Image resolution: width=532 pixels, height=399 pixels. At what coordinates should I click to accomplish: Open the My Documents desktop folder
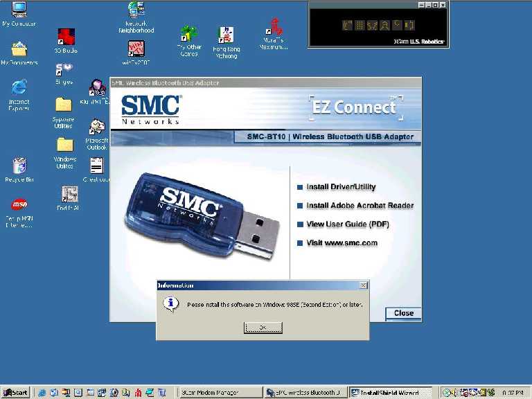pos(19,53)
